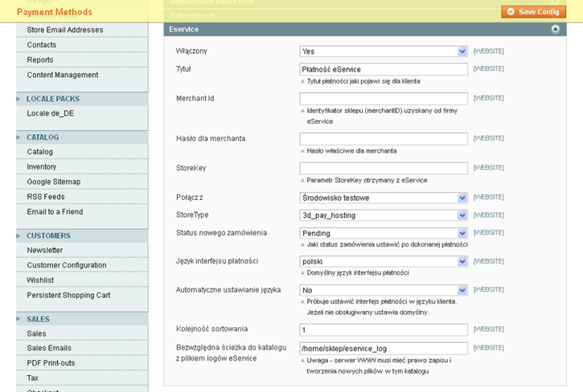Click the Tytuł input field
The width and height of the screenshot is (583, 392).
point(384,69)
